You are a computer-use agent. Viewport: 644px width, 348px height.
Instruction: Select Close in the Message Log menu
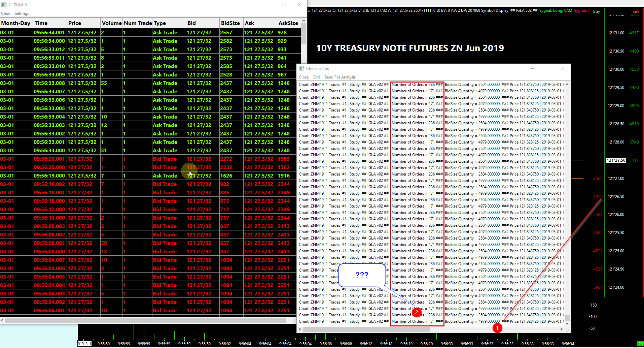point(304,77)
